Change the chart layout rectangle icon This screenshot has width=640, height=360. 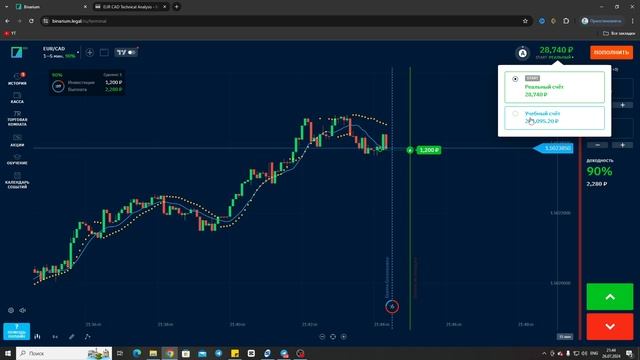[104, 53]
